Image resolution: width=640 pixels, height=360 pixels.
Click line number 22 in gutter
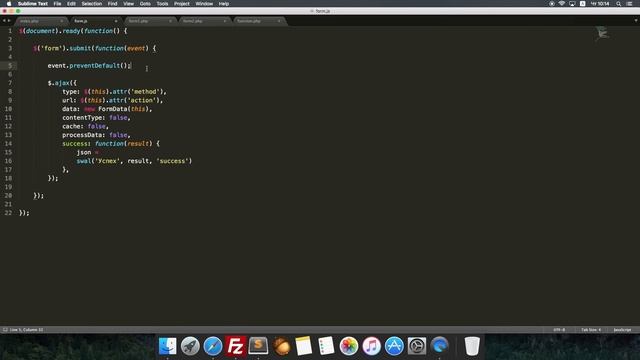(x=8, y=213)
